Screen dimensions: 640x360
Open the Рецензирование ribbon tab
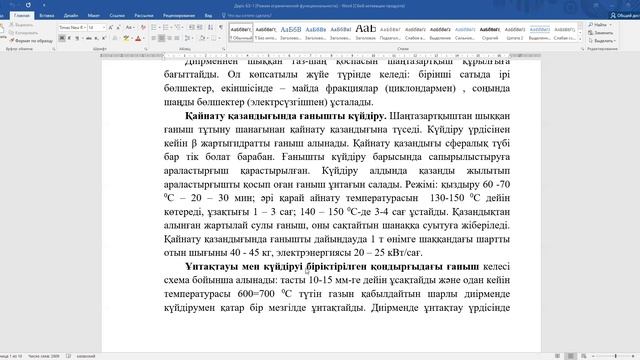point(179,16)
